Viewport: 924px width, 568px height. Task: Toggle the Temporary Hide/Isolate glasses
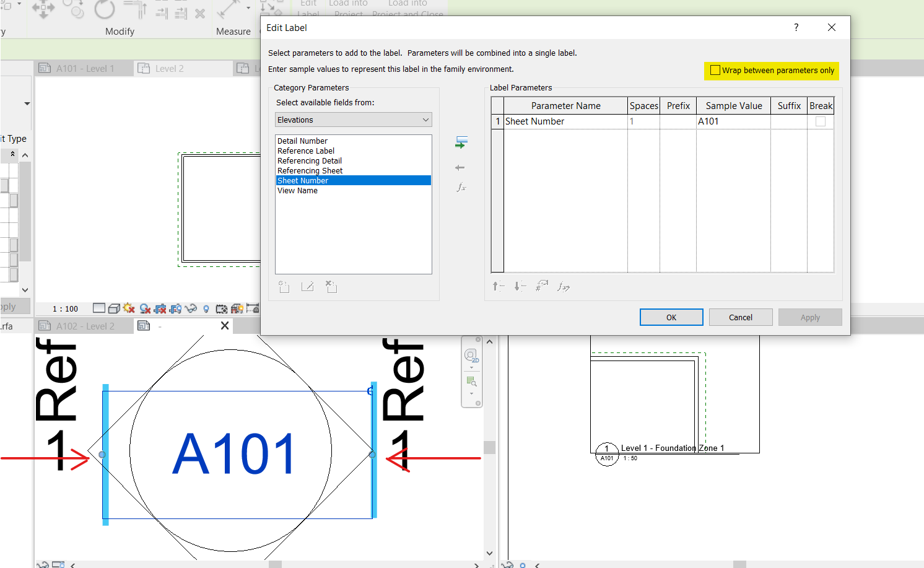point(191,308)
